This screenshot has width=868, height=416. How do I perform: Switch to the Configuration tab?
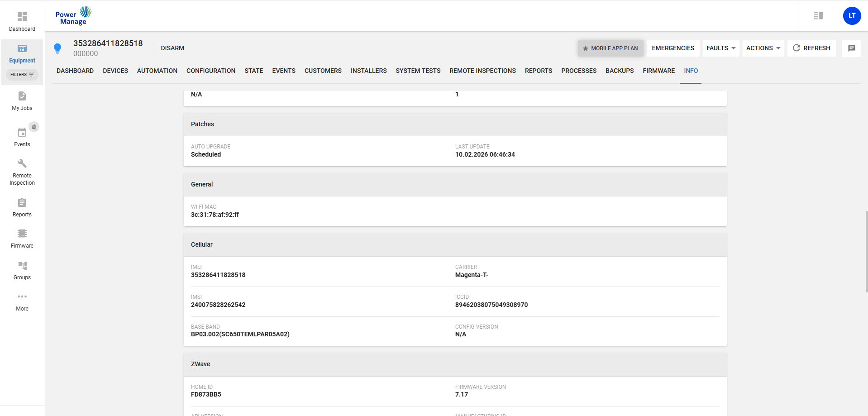tap(210, 71)
